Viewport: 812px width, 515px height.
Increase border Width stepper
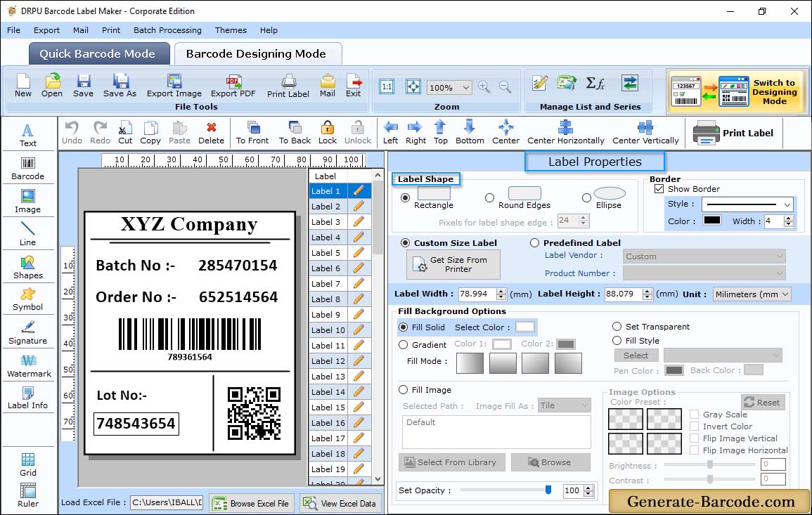point(789,218)
